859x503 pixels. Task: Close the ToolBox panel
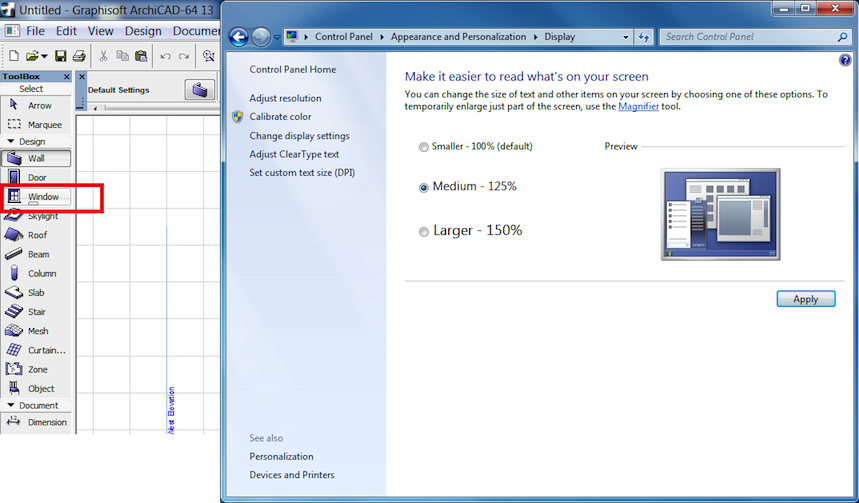coord(67,77)
